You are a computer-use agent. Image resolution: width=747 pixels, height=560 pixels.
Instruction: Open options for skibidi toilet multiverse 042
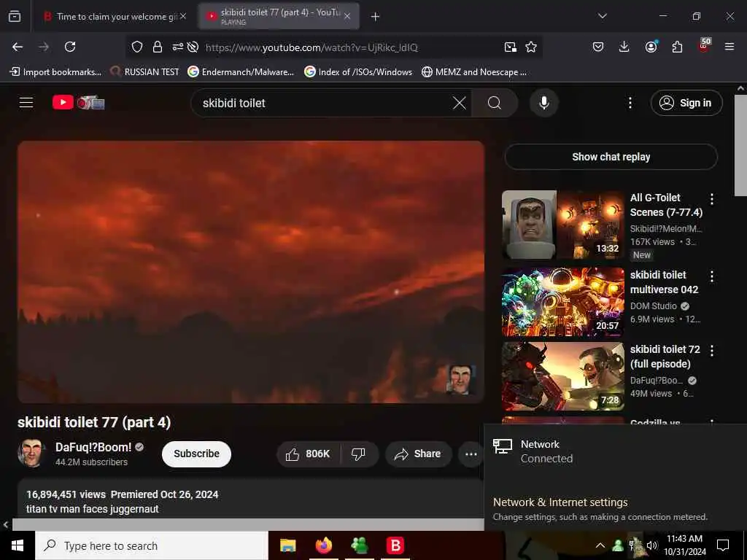pos(712,276)
